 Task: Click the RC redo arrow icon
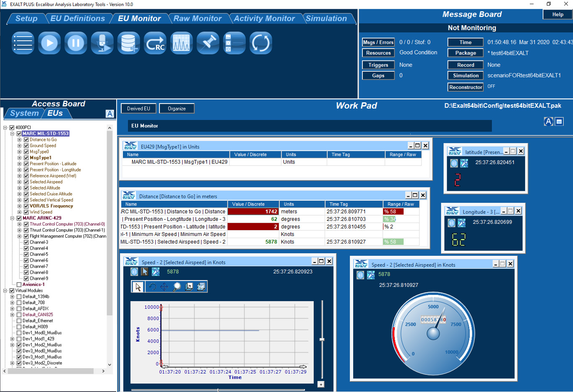coord(155,43)
